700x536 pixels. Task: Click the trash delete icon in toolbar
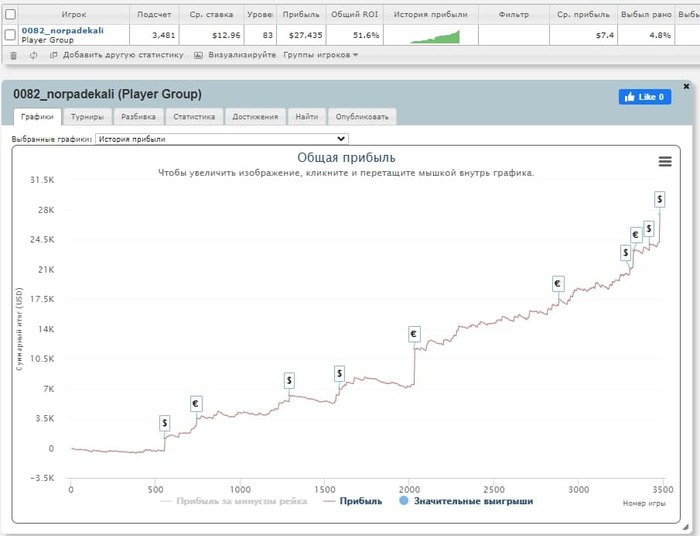coord(13,55)
